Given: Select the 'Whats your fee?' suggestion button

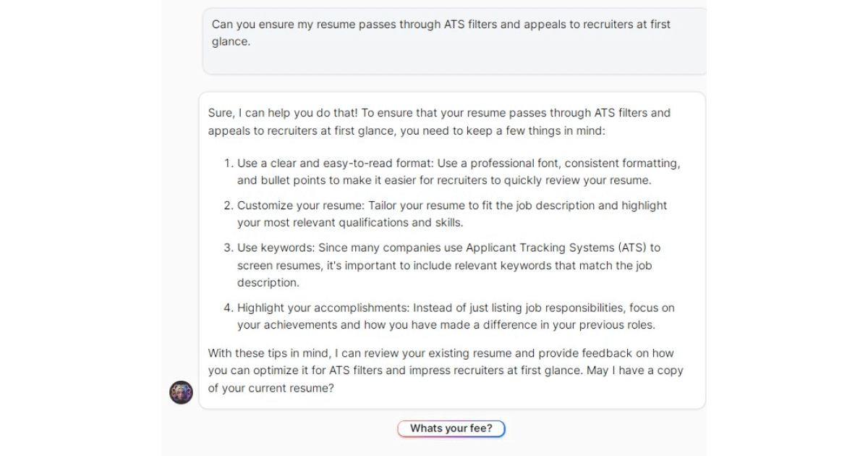Looking at the screenshot, I should click(451, 428).
